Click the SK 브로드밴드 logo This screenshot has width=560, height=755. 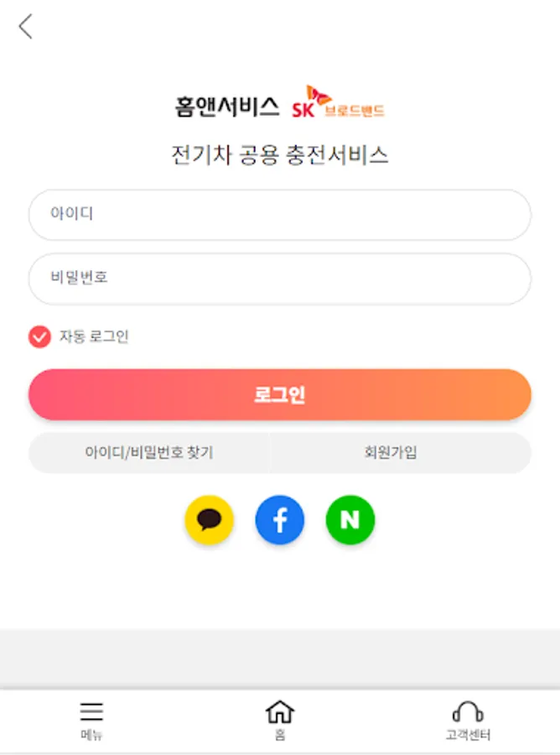[339, 105]
